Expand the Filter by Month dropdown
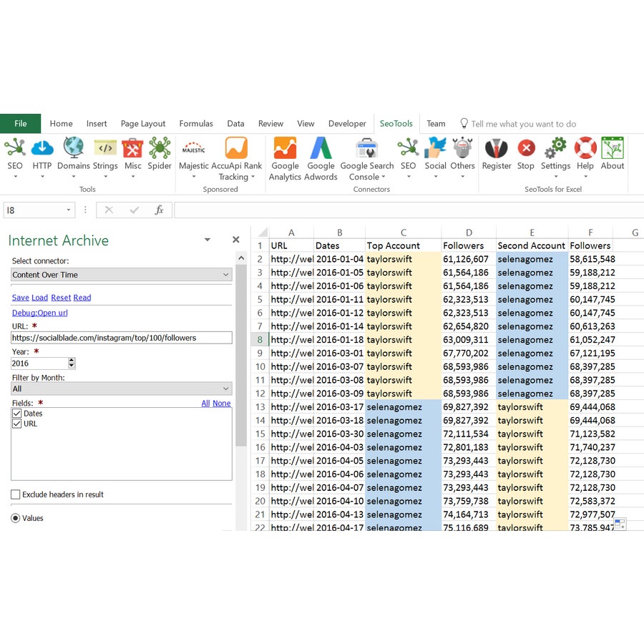This screenshot has width=644, height=644. (x=226, y=387)
